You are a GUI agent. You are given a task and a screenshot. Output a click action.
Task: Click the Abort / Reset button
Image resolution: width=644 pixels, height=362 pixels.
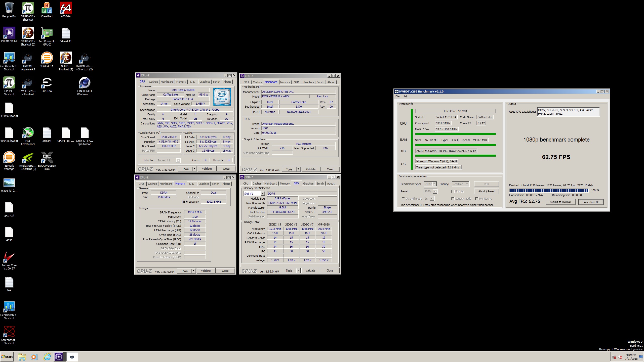point(486,191)
